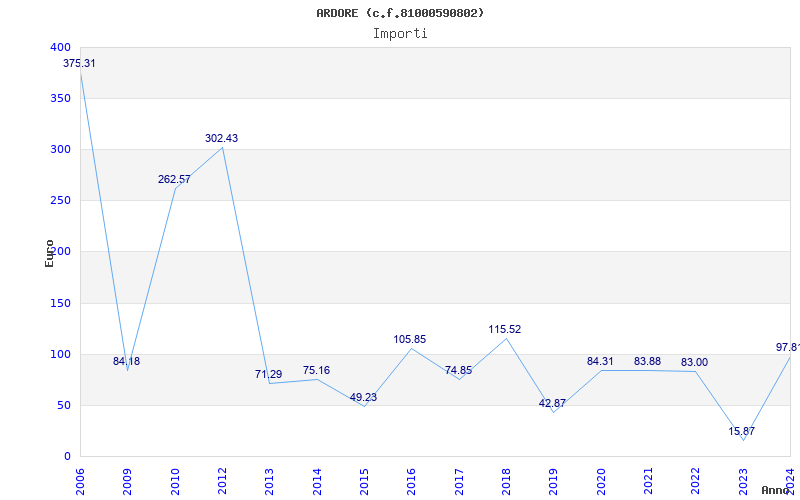The height and width of the screenshot is (500, 800).
Task: Click the Anno x-axis title
Action: [775, 490]
